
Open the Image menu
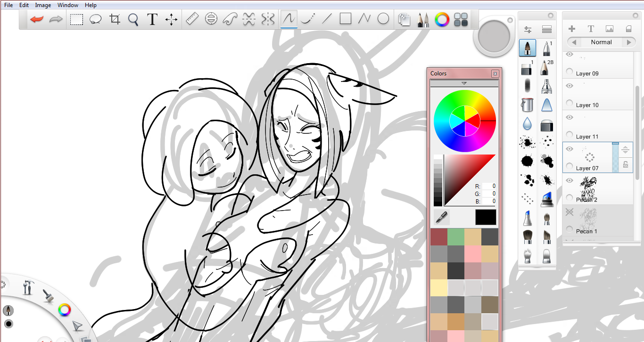(x=43, y=5)
